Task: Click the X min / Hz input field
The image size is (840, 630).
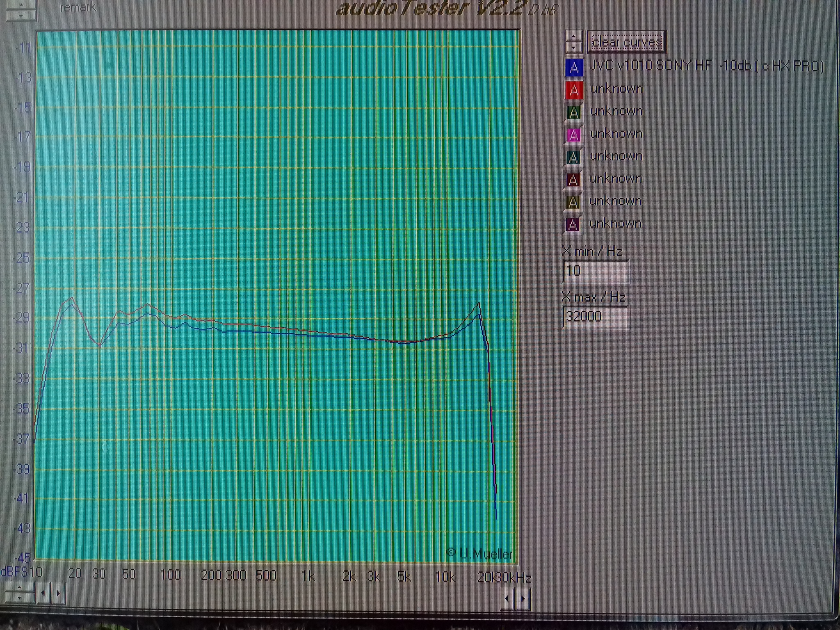Action: click(596, 271)
